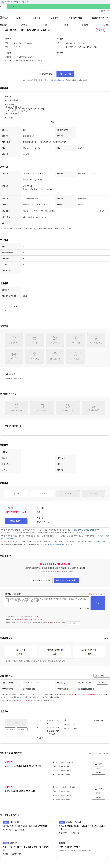Open the 지도 보기 dropdown for 근무 예정지
Image resolution: width=110 pixels, height=868 pixels.
coord(102,211)
